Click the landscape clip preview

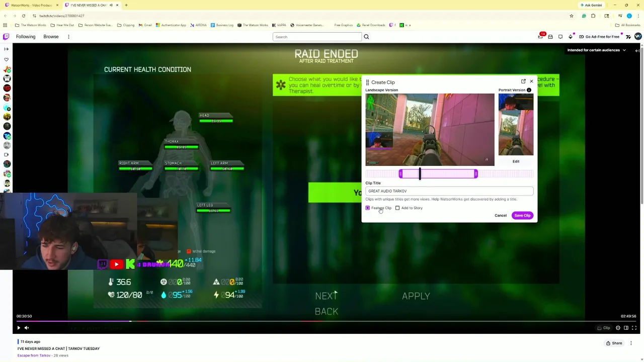pos(430,130)
